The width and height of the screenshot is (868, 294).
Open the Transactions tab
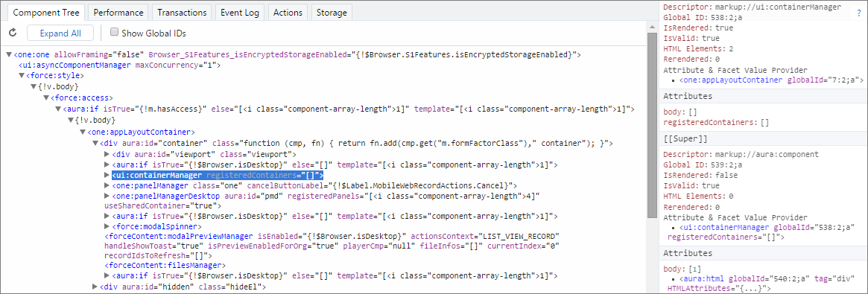pos(182,12)
